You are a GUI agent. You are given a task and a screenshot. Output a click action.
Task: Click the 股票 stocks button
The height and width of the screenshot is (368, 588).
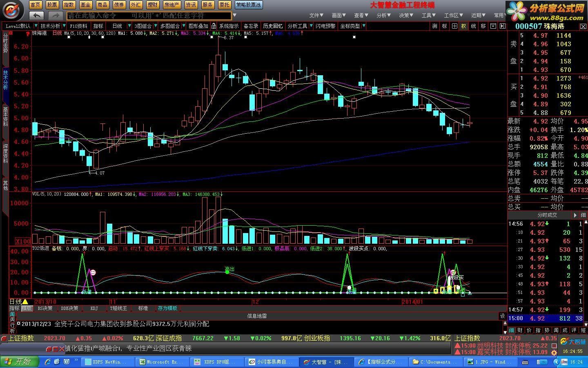(52, 5)
